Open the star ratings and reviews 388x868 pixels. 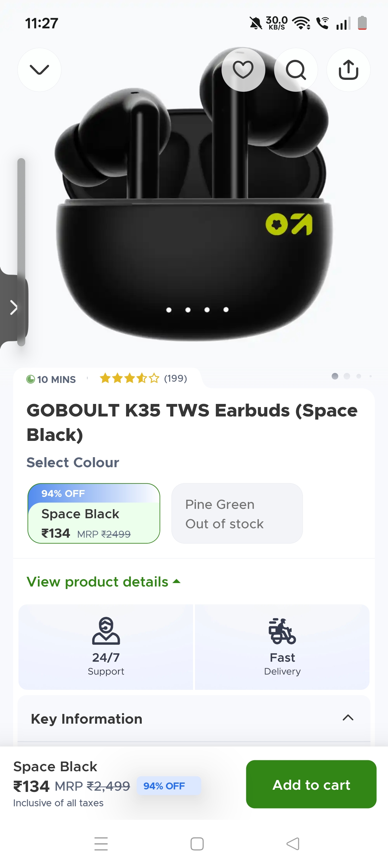pyautogui.click(x=143, y=378)
